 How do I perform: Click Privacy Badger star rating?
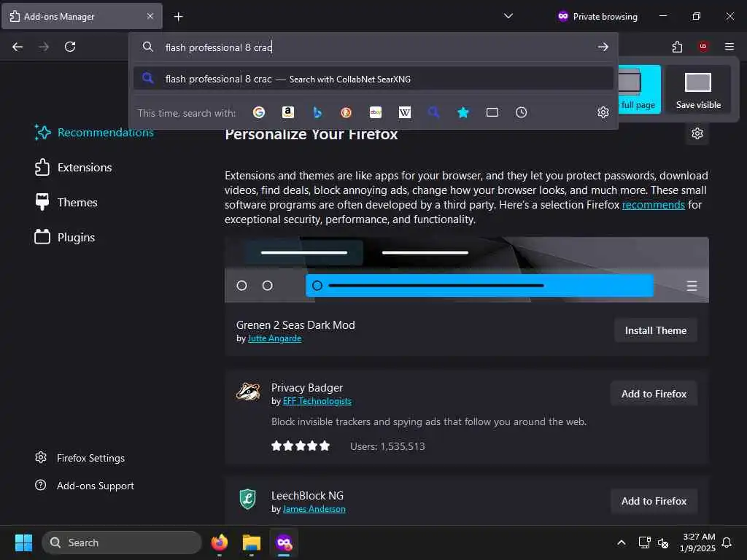(300, 446)
